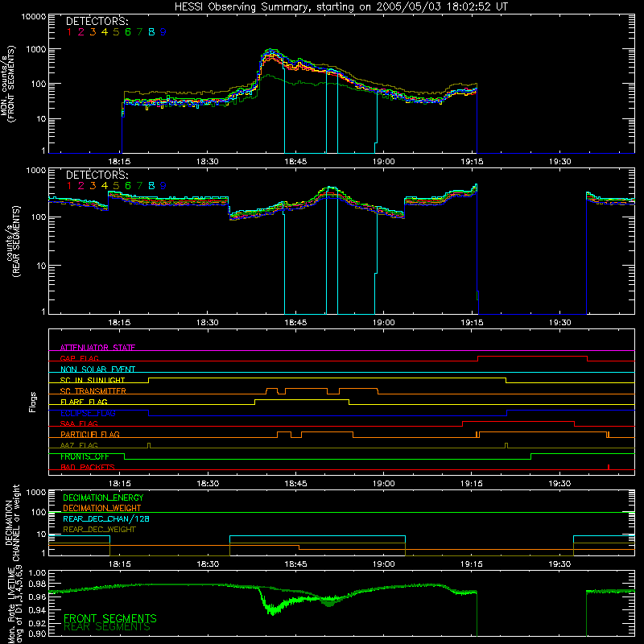Click the 18:15 time tick under the Flags plot
This screenshot has height=644, width=644.
pos(119,484)
